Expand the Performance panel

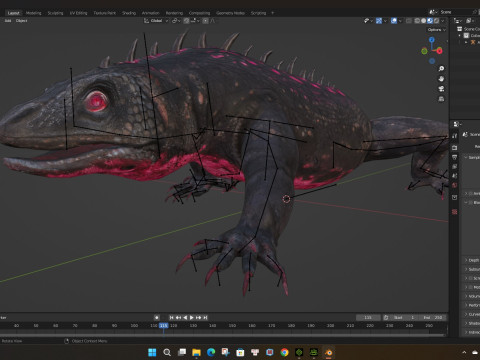pos(466,305)
